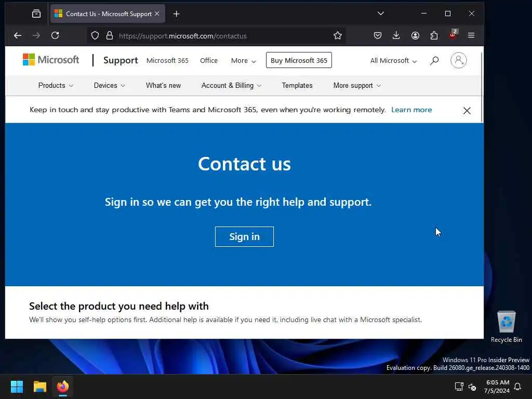Open the network status tray icon
The height and width of the screenshot is (399, 532).
pyautogui.click(x=459, y=387)
